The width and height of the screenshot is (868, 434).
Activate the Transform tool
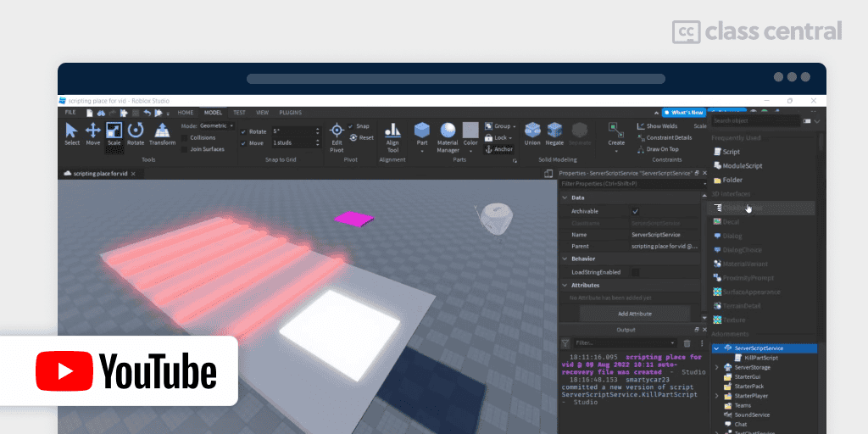point(162,135)
